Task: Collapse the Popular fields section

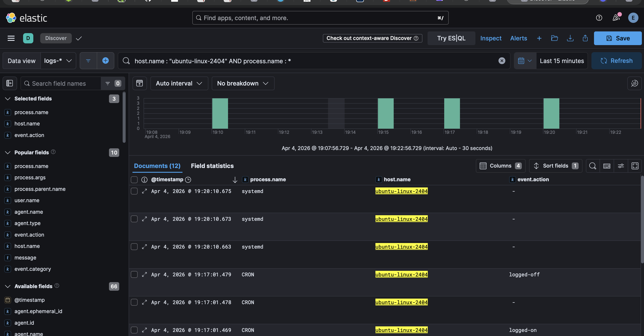Action: 8,152
